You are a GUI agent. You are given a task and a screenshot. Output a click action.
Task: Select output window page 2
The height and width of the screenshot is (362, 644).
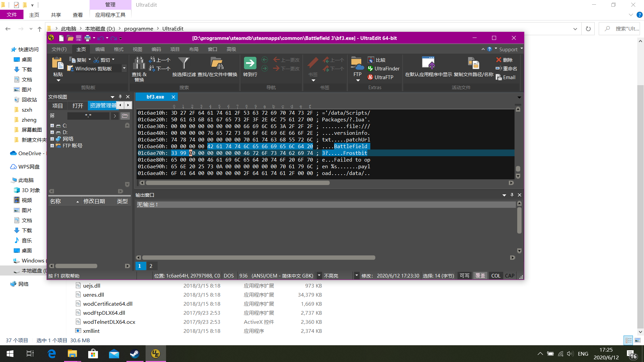point(151,266)
